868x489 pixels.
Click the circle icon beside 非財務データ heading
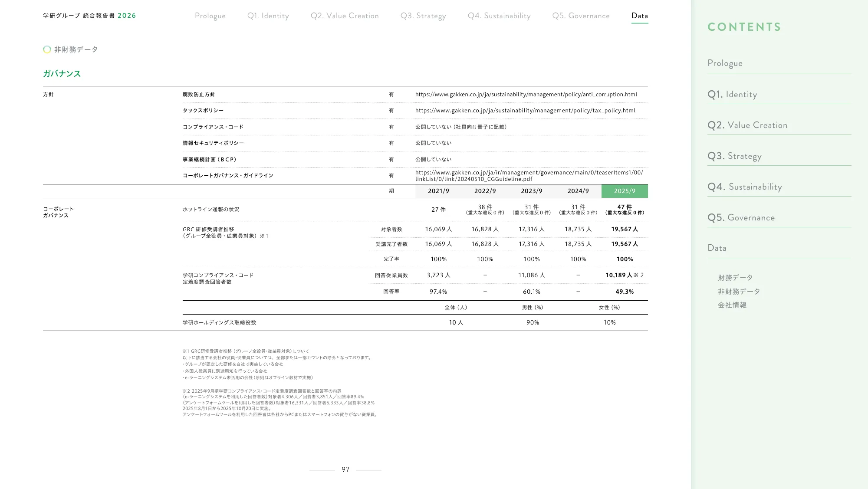coord(47,49)
